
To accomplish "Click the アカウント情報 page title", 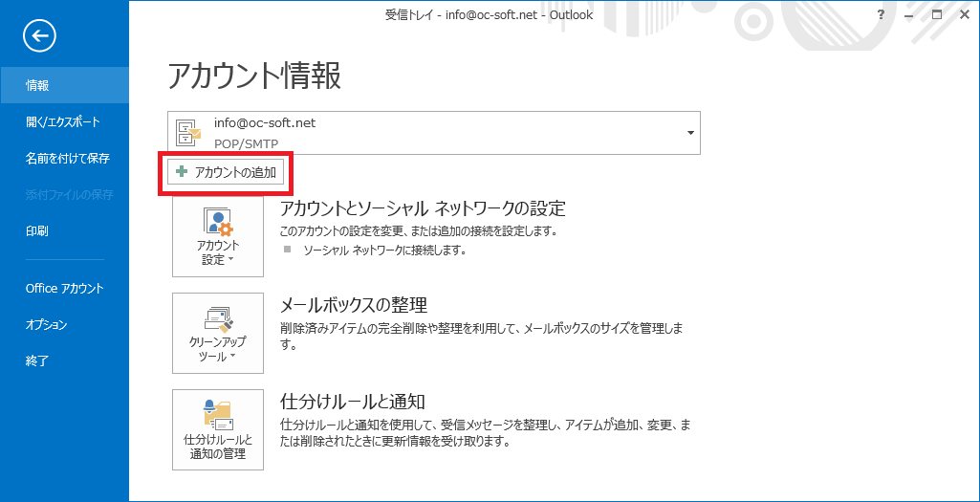I will pyautogui.click(x=254, y=77).
